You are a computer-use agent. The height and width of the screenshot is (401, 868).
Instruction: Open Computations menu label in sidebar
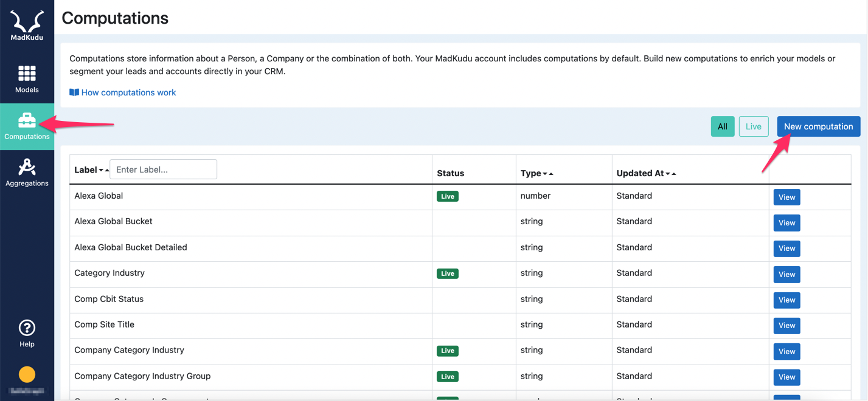(27, 137)
